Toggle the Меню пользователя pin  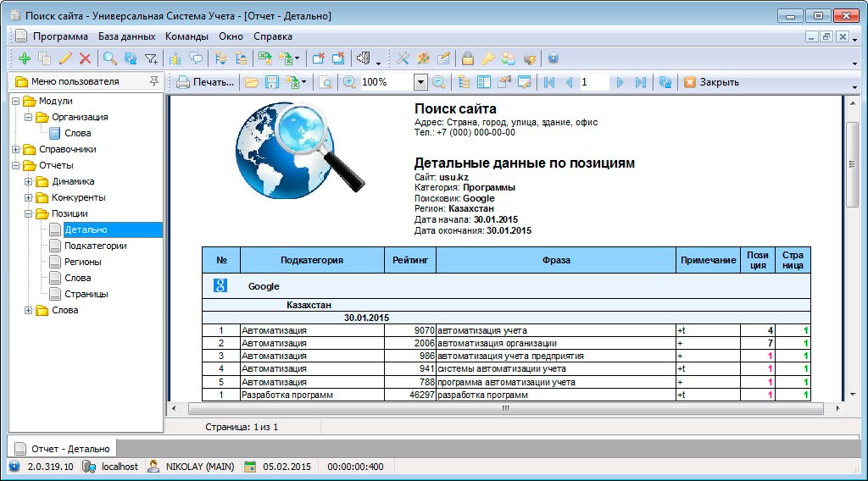click(x=154, y=81)
